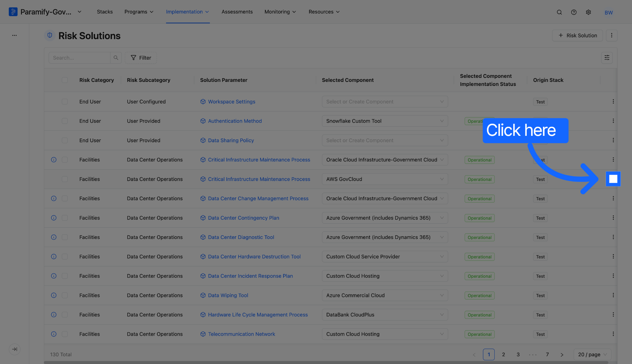This screenshot has width=632, height=364.
Task: Open the Azure Commercial Cloud dropdown
Action: coord(385,295)
